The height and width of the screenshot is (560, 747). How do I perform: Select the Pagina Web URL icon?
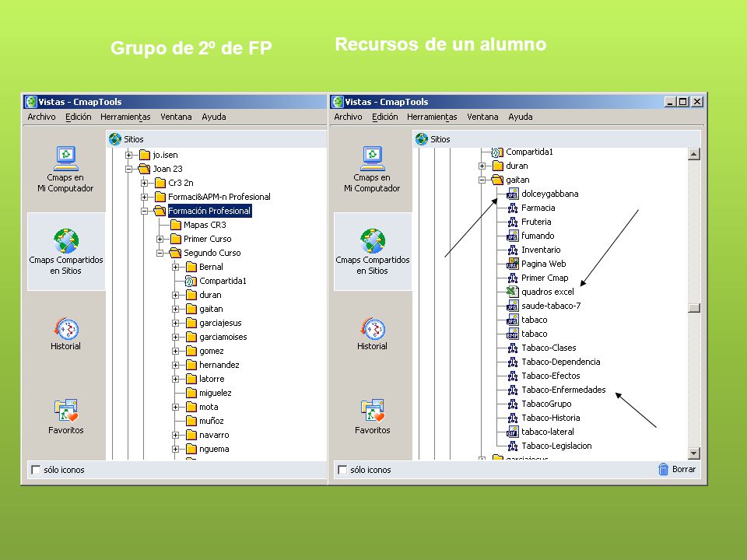512,264
